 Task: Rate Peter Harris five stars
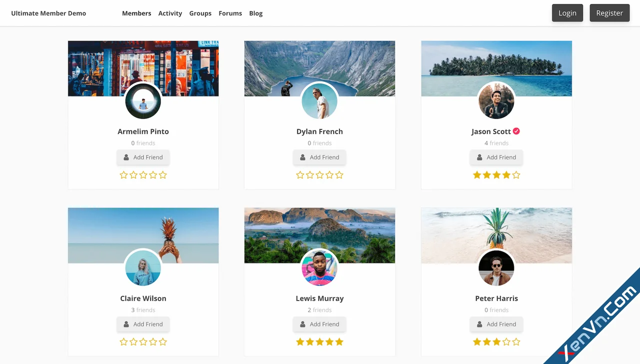515,342
